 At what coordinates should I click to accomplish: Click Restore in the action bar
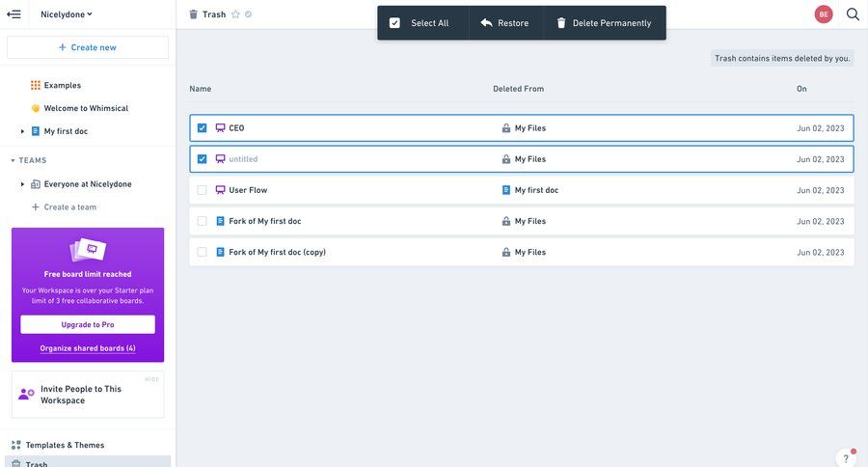click(504, 23)
